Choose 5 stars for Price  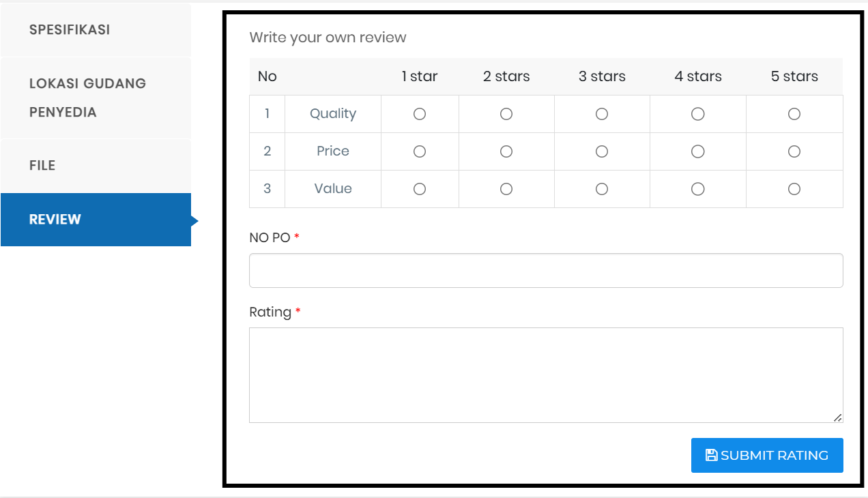point(794,151)
